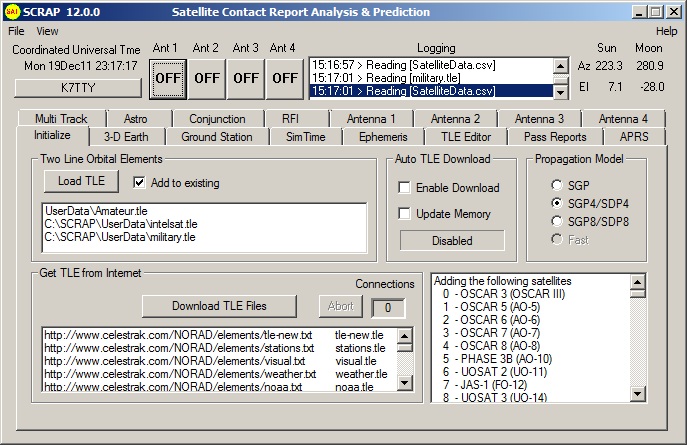Select the SGP4/SDP4 radio button
The height and width of the screenshot is (445, 687).
[556, 203]
